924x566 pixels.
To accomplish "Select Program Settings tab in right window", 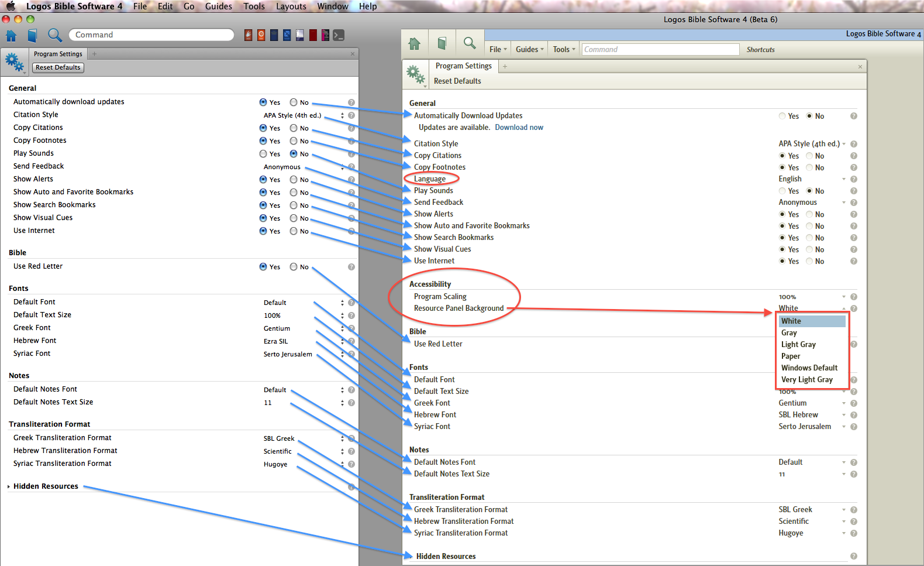I will [463, 66].
